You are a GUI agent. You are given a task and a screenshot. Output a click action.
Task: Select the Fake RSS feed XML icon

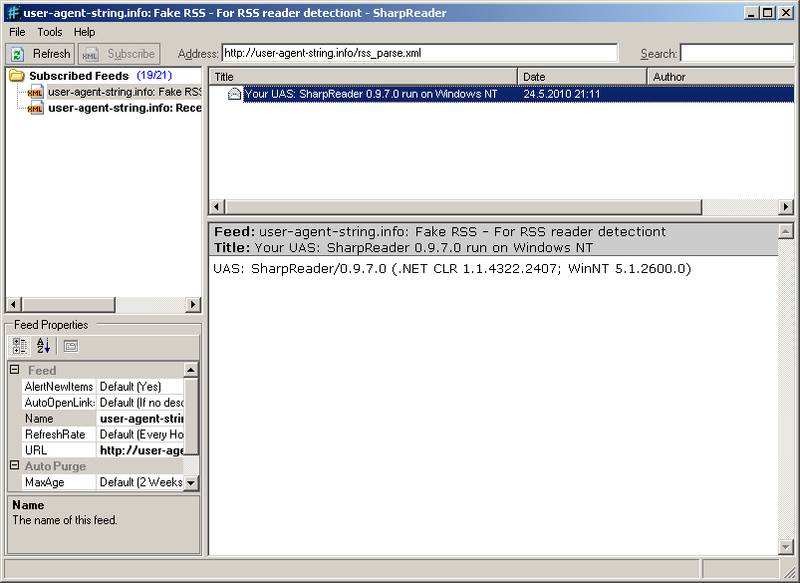pyautogui.click(x=35, y=92)
